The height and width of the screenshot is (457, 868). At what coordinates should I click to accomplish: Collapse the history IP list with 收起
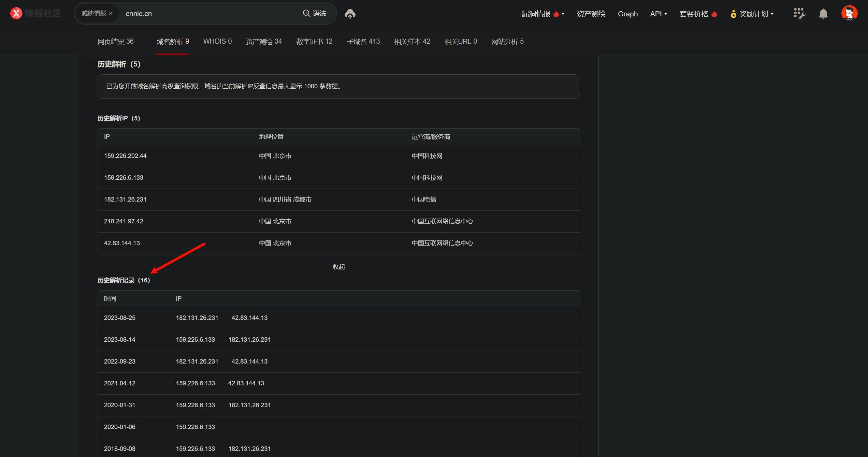pos(338,266)
